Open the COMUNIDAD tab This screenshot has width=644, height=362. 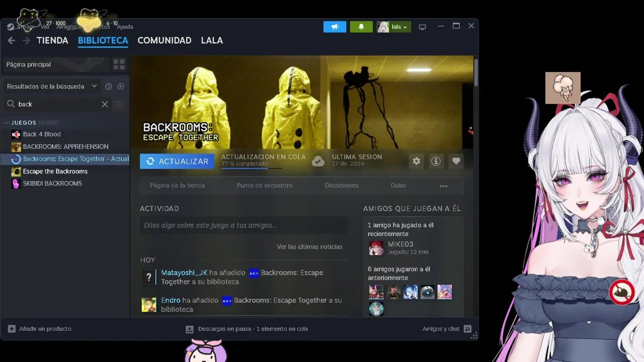click(x=165, y=40)
